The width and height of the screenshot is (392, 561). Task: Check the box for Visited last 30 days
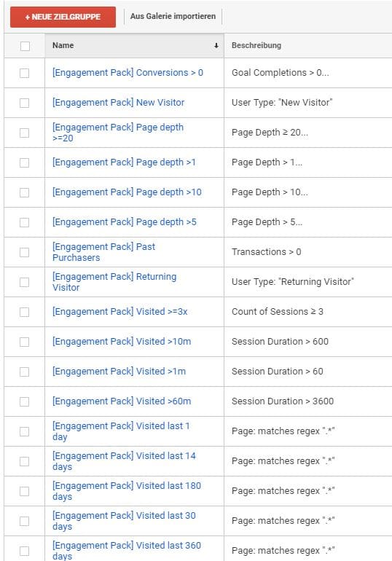24,521
